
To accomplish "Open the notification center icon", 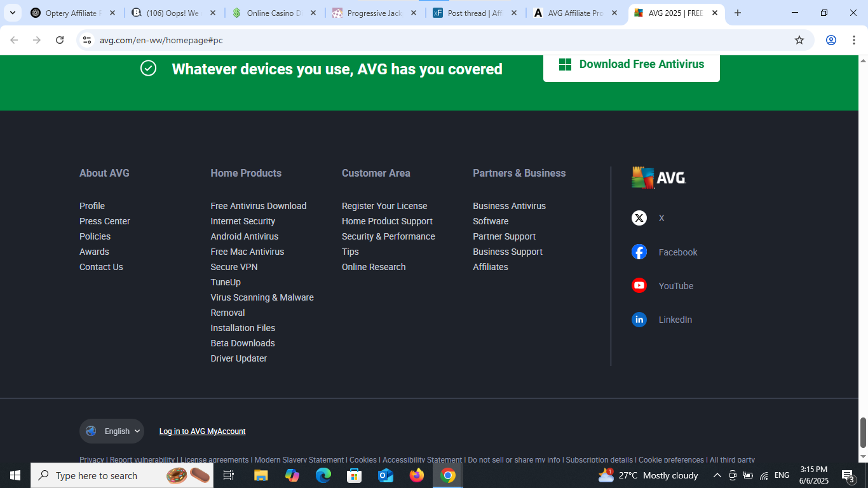I will [848, 475].
